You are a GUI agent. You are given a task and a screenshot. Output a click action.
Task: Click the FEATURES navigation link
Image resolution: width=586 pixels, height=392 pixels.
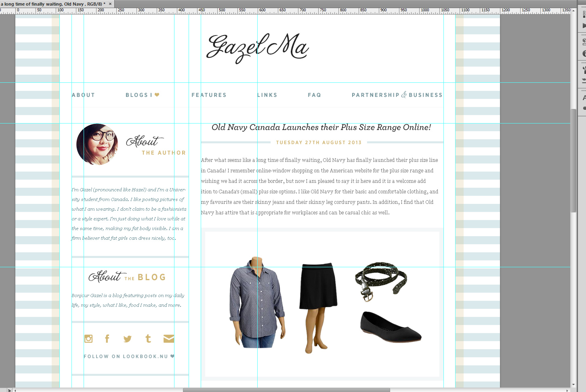[x=209, y=95]
